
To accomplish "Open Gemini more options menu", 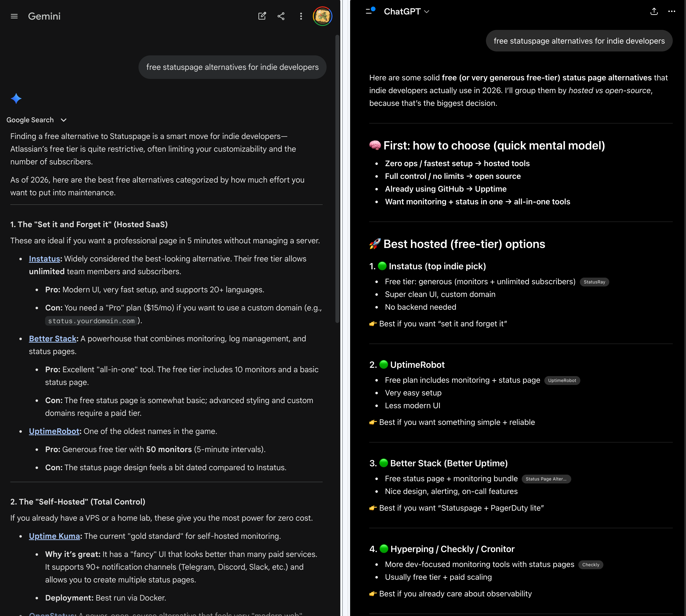I will [301, 16].
